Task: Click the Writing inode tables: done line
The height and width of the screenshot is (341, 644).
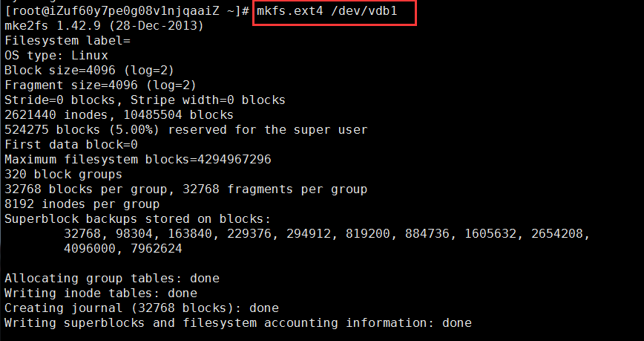Action: pos(100,293)
